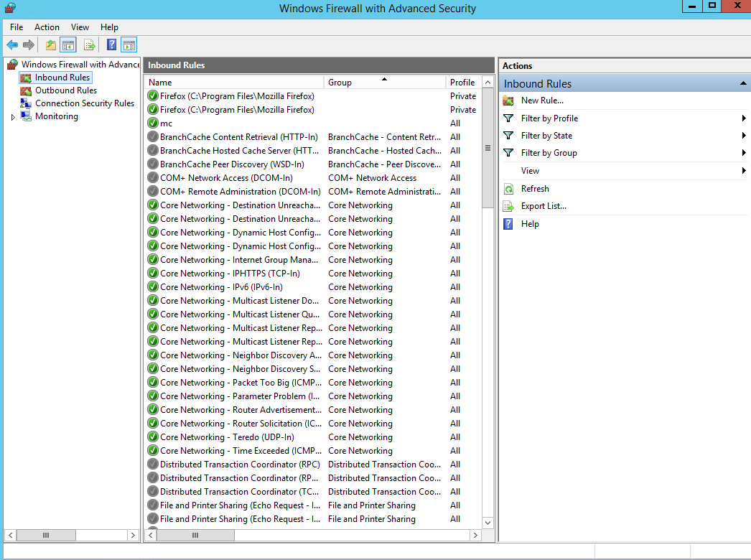Select the mc inbound rule
Image resolution: width=751 pixels, height=560 pixels.
166,123
